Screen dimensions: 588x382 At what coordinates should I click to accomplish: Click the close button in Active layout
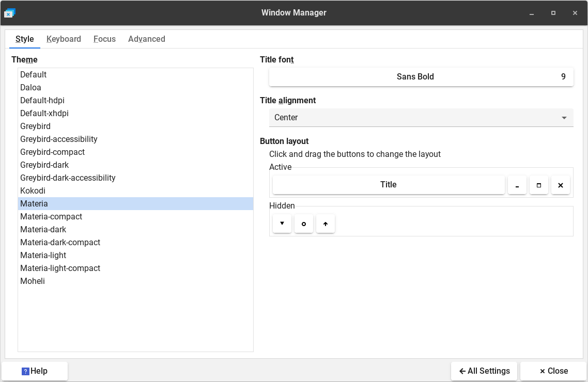click(560, 185)
